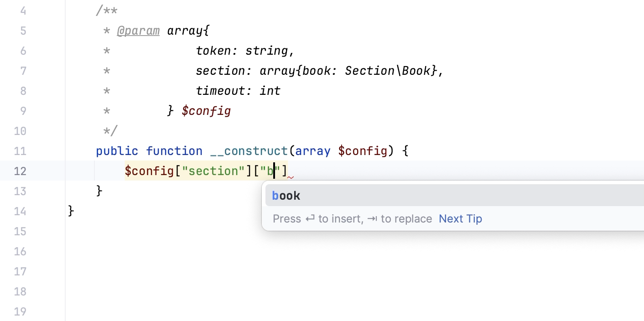Click the red error squiggle after bracket
The image size is (644, 321).
point(291,177)
